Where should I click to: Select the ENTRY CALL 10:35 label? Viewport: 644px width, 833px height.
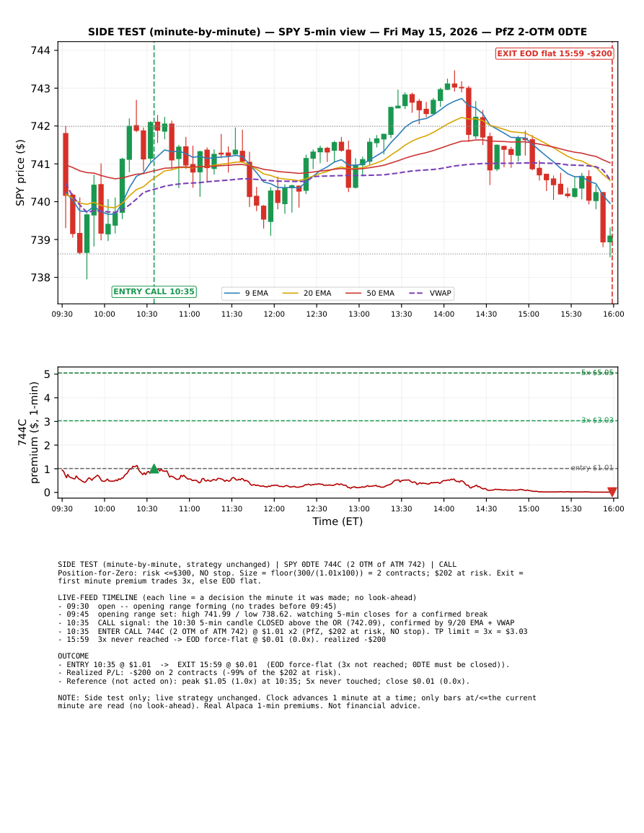[x=154, y=291]
